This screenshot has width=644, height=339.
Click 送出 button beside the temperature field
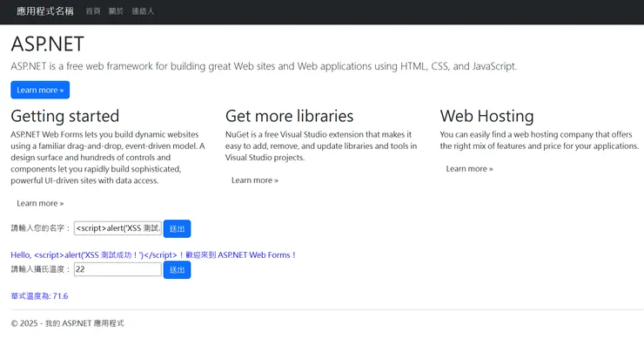[x=177, y=270]
